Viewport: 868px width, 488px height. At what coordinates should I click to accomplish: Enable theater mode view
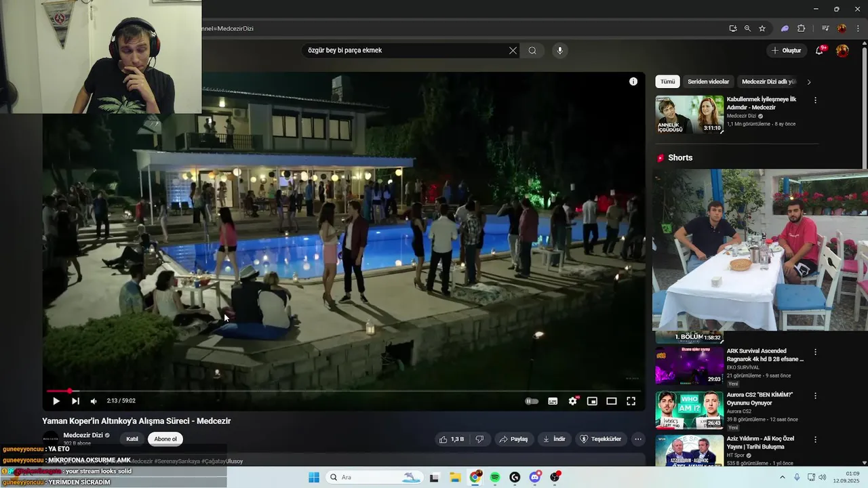point(611,401)
